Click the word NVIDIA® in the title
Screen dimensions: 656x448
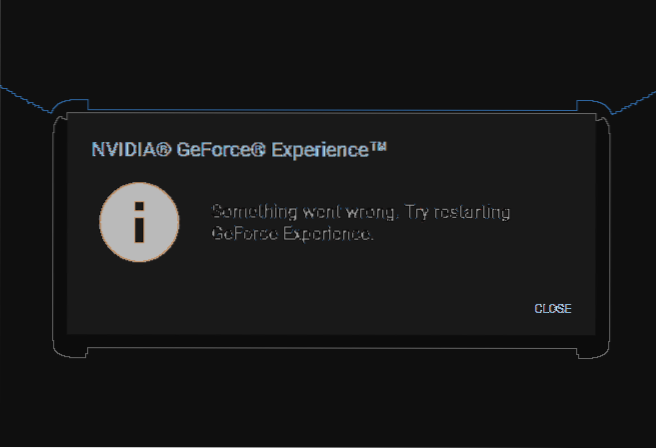(131, 150)
